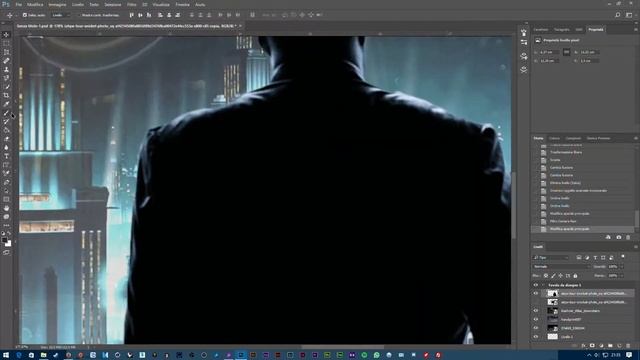640x360 pixels.
Task: Create new document from current history state
Action: (x=608, y=237)
